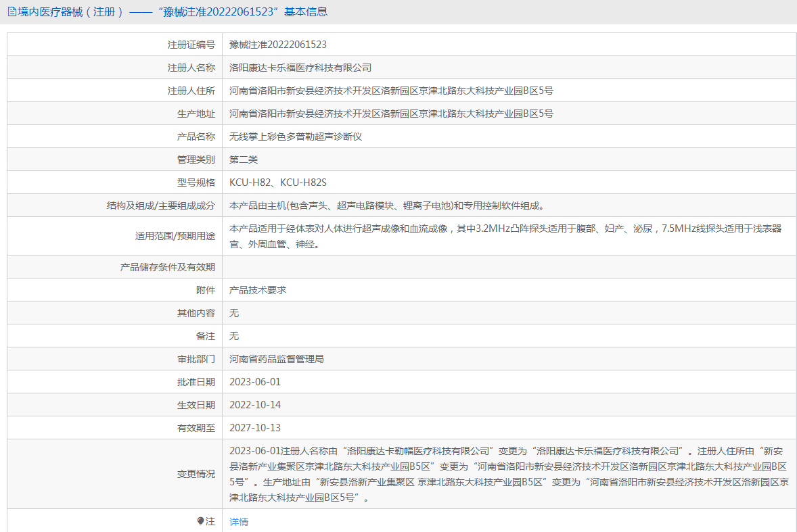This screenshot has width=797, height=532.
Task: Click the 第二类 management category value
Action: 244,160
